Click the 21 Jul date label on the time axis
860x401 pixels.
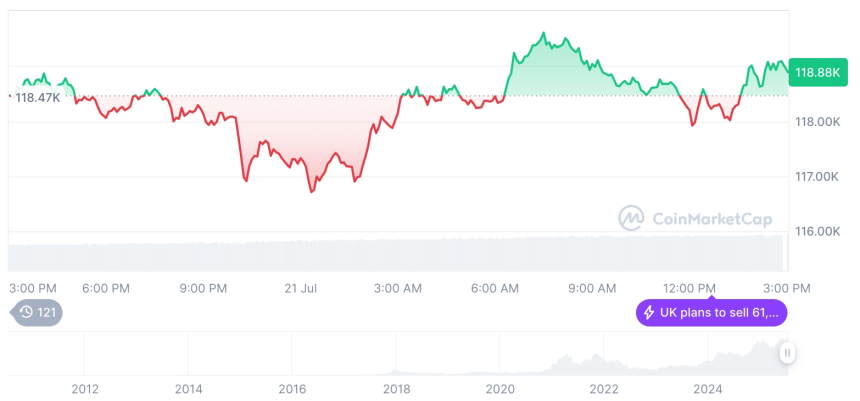[x=300, y=289]
